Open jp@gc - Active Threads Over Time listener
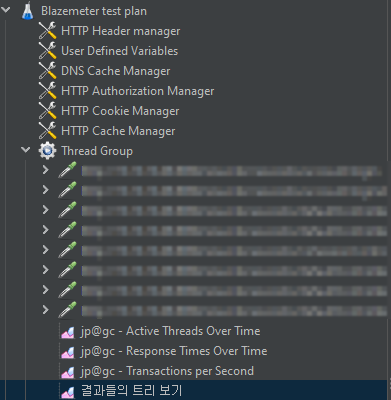Viewport: 391px width, 400px height. click(x=170, y=331)
